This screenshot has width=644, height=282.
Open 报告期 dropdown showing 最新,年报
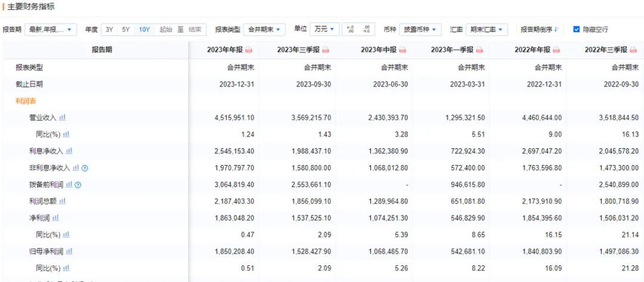click(x=51, y=29)
